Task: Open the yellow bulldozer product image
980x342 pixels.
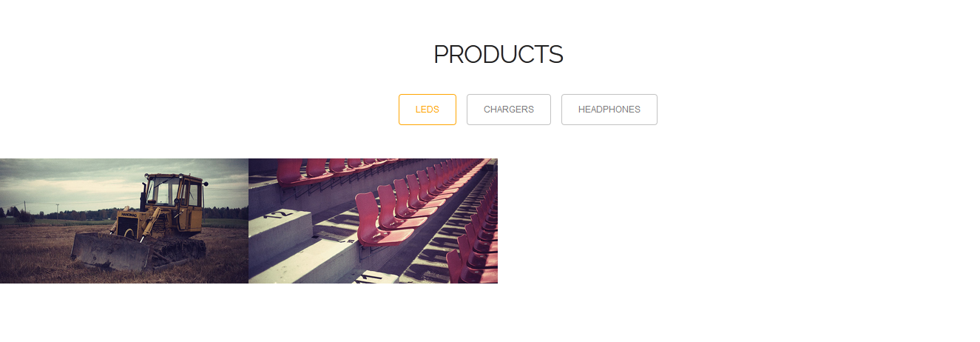Action: tap(124, 221)
